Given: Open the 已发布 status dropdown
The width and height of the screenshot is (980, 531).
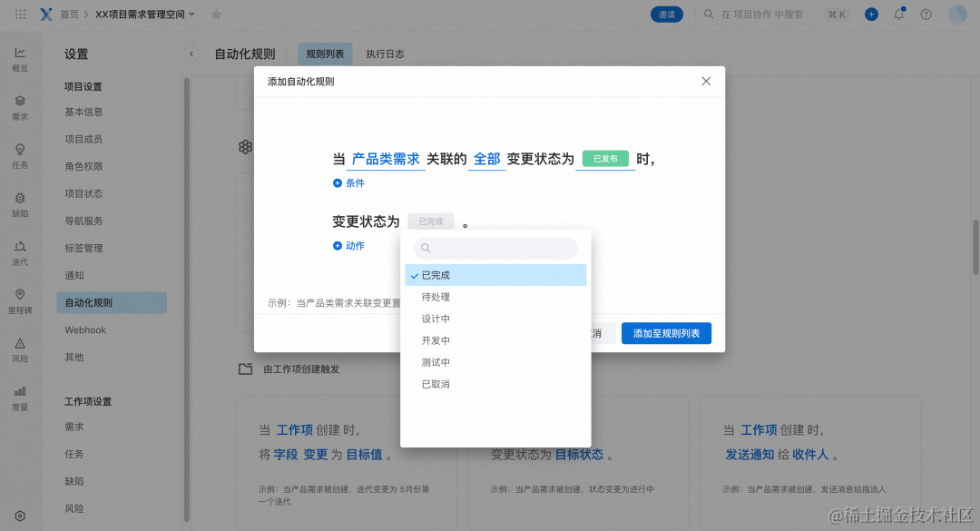Looking at the screenshot, I should pos(604,157).
